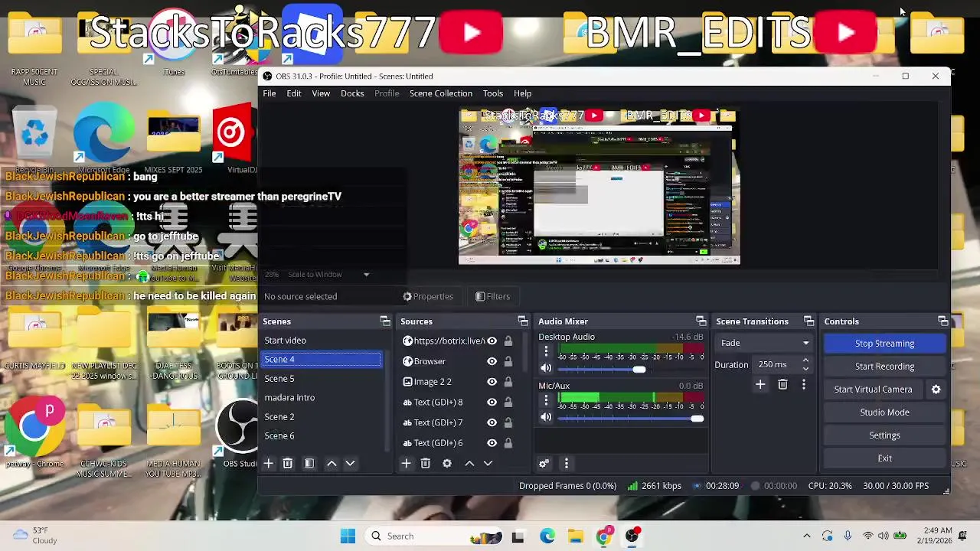Open Desktop Audio options menu dots
Image resolution: width=980 pixels, height=551 pixels.
546,351
